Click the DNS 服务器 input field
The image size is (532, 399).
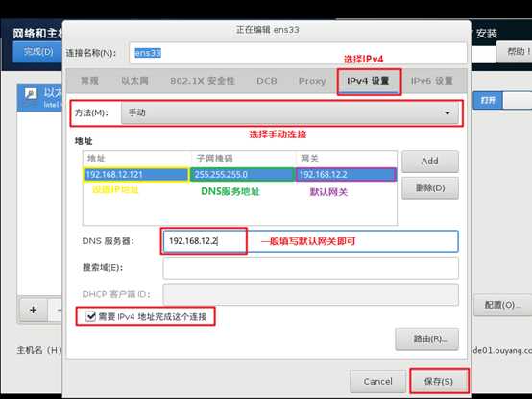(x=310, y=241)
